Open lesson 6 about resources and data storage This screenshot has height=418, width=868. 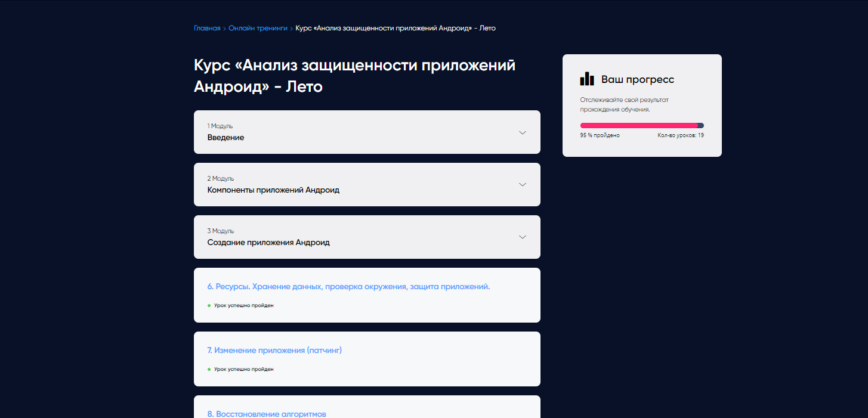tap(348, 286)
